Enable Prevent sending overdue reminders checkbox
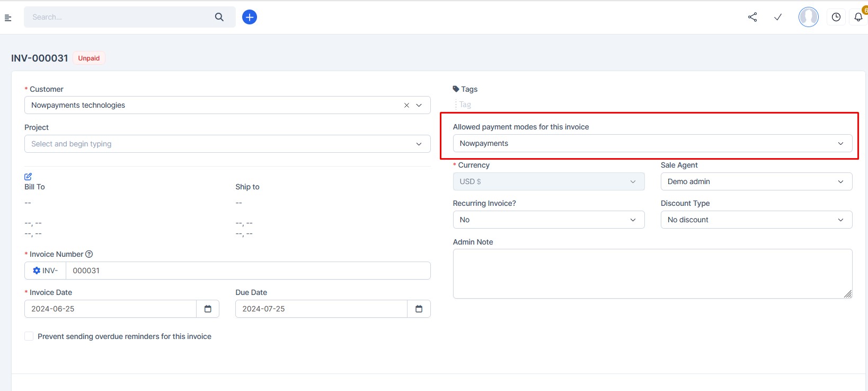868x391 pixels. [x=29, y=336]
